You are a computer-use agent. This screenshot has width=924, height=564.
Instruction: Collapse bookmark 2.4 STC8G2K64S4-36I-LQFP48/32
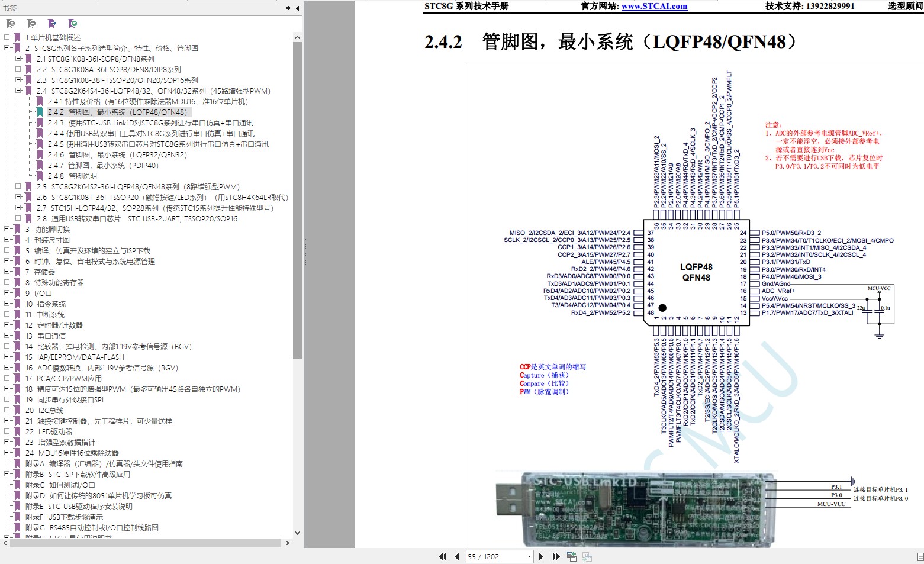[x=18, y=91]
